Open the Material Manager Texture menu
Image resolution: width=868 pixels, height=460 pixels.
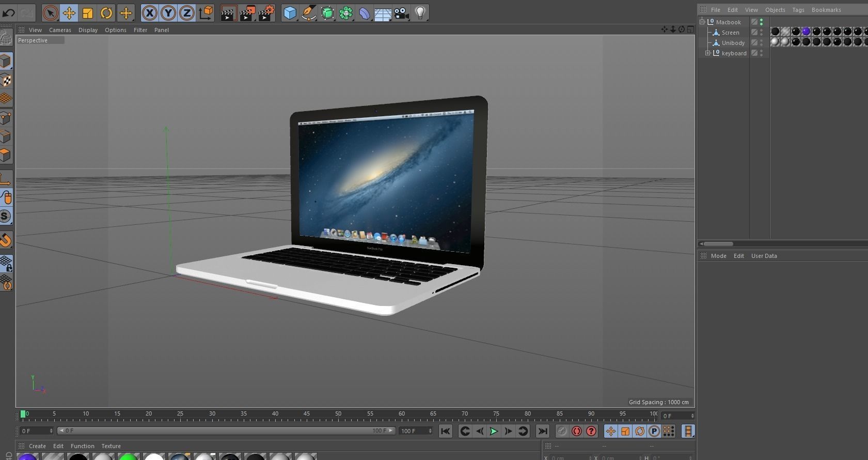111,446
